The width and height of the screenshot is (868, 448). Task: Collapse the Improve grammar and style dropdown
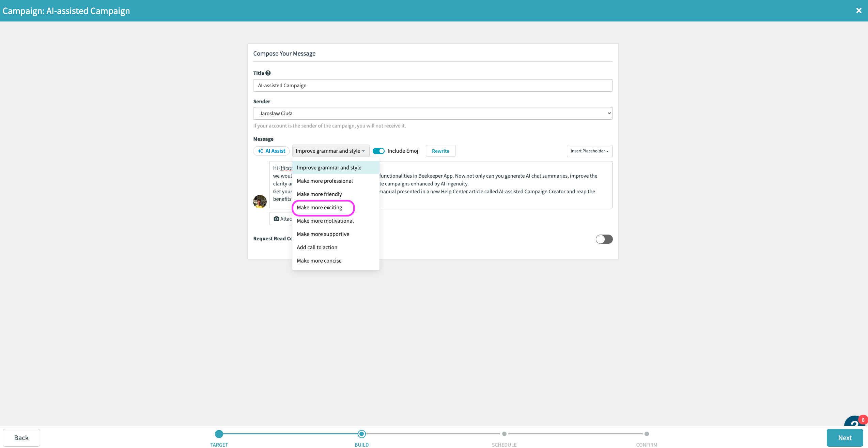[330, 151]
